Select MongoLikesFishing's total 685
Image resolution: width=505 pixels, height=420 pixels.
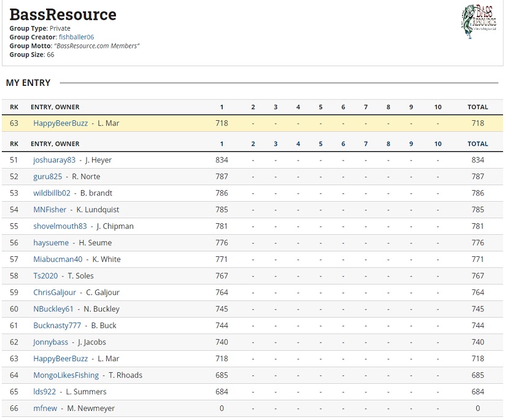point(477,375)
